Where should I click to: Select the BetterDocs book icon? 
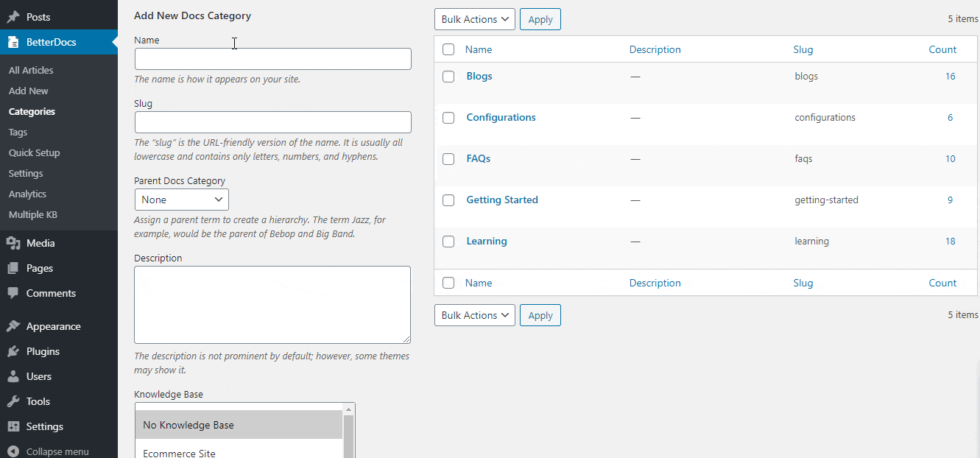click(12, 42)
